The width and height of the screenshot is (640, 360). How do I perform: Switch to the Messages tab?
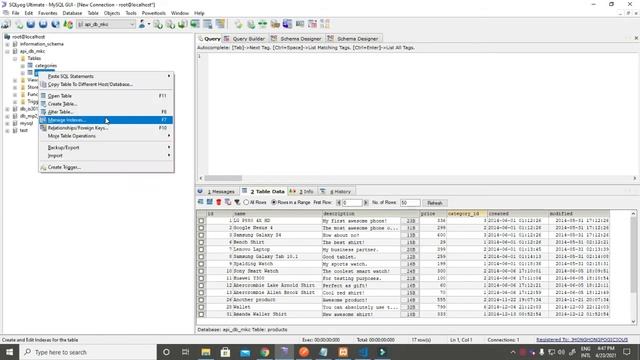tap(217, 191)
